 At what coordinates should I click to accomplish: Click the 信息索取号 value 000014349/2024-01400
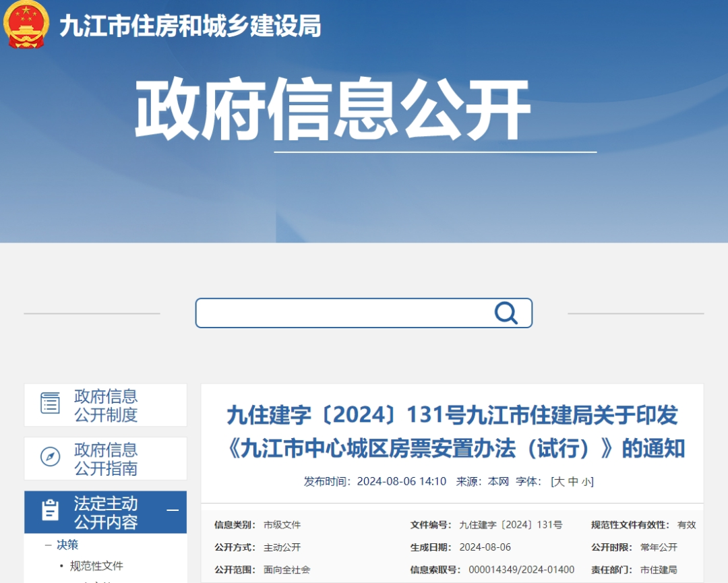tap(521, 570)
